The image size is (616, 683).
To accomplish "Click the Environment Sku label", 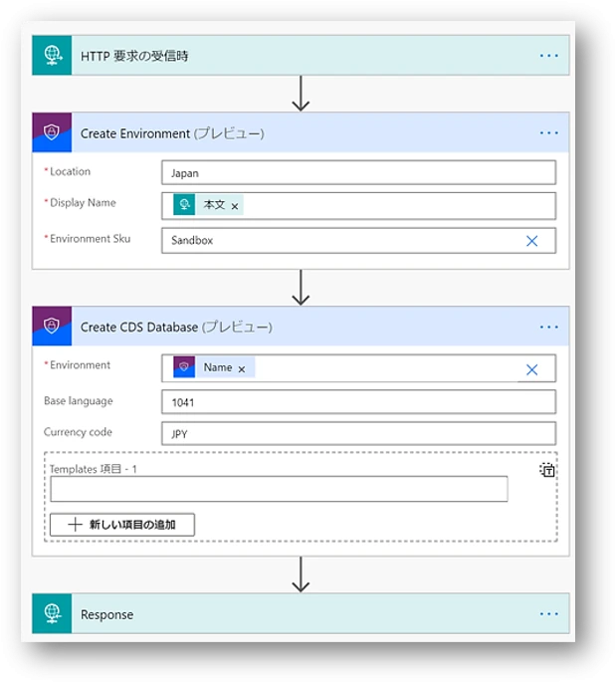I will [x=91, y=239].
